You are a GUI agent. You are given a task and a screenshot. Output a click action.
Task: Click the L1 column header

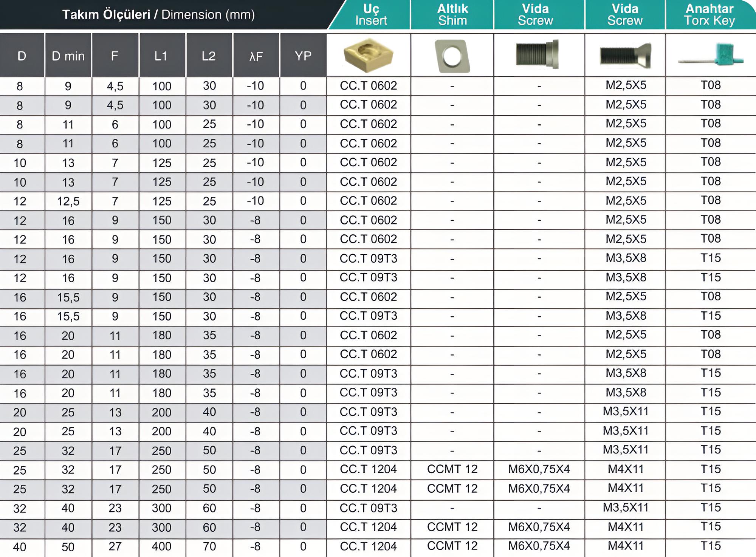click(x=161, y=56)
